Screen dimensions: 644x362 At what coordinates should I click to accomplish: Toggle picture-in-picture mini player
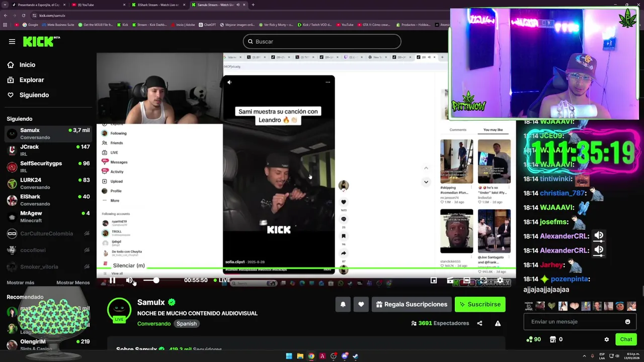(434, 280)
